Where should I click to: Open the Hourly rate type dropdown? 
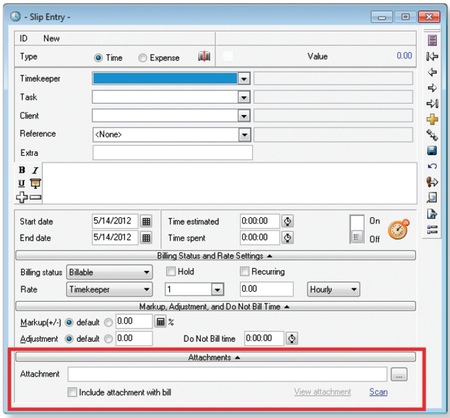pyautogui.click(x=333, y=289)
